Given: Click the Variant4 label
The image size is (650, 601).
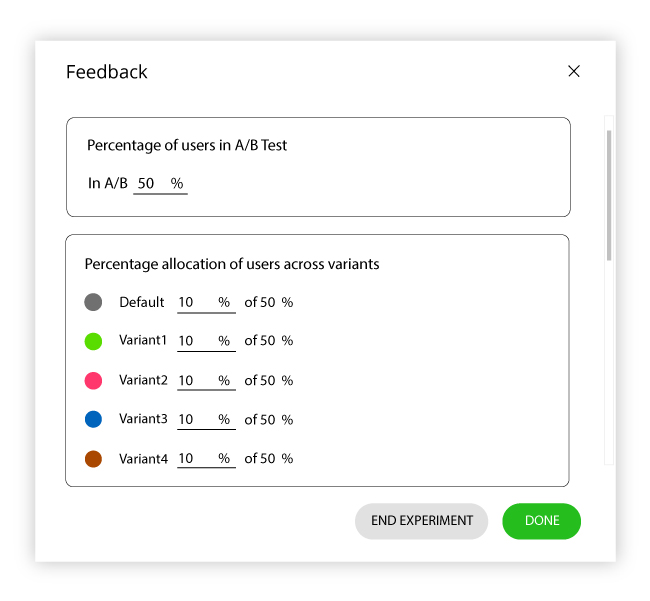Looking at the screenshot, I should click(x=143, y=459).
